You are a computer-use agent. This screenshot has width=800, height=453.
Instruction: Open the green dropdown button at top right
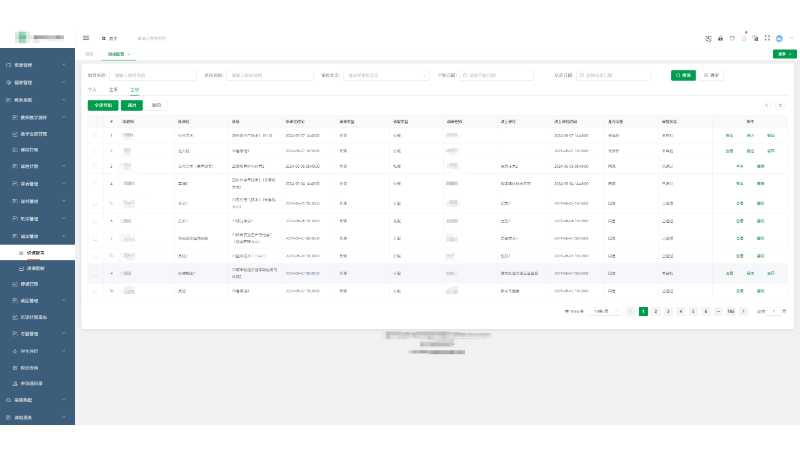(x=784, y=54)
